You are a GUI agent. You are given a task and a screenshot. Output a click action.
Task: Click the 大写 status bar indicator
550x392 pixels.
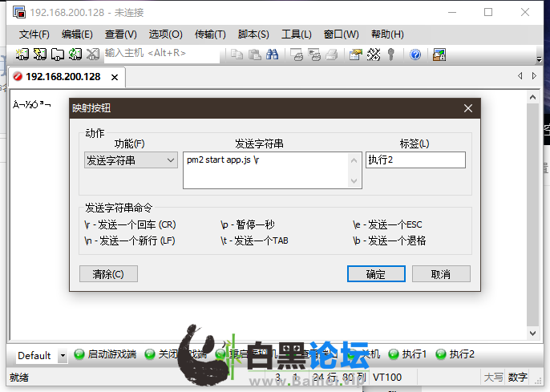494,378
